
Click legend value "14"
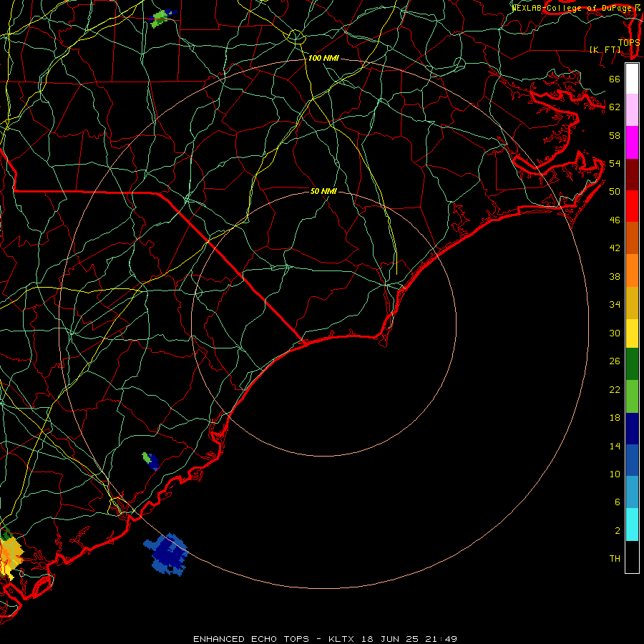615,446
